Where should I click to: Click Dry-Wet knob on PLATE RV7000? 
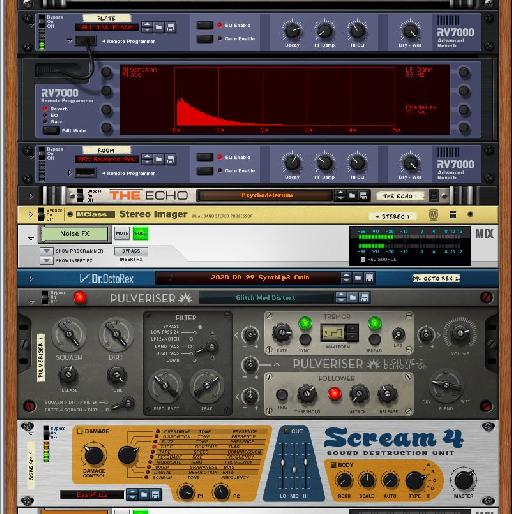[x=410, y=32]
